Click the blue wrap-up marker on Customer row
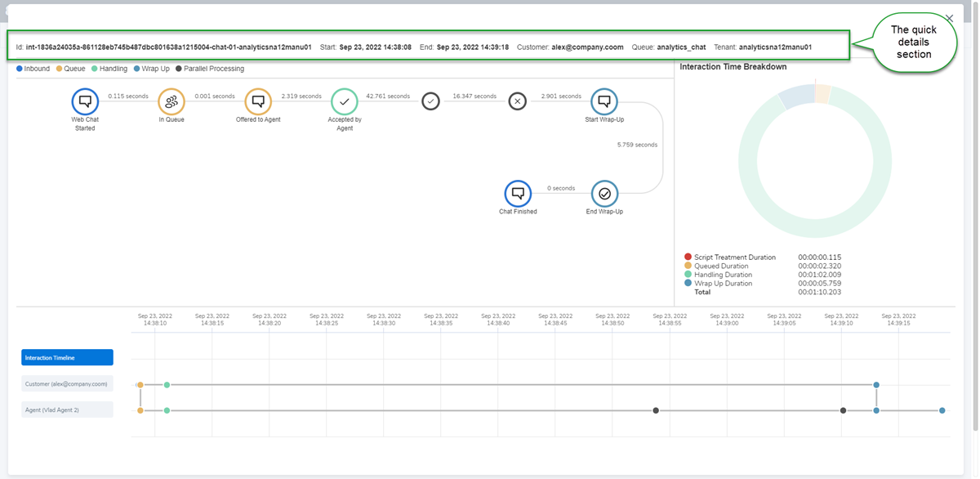 coord(876,384)
